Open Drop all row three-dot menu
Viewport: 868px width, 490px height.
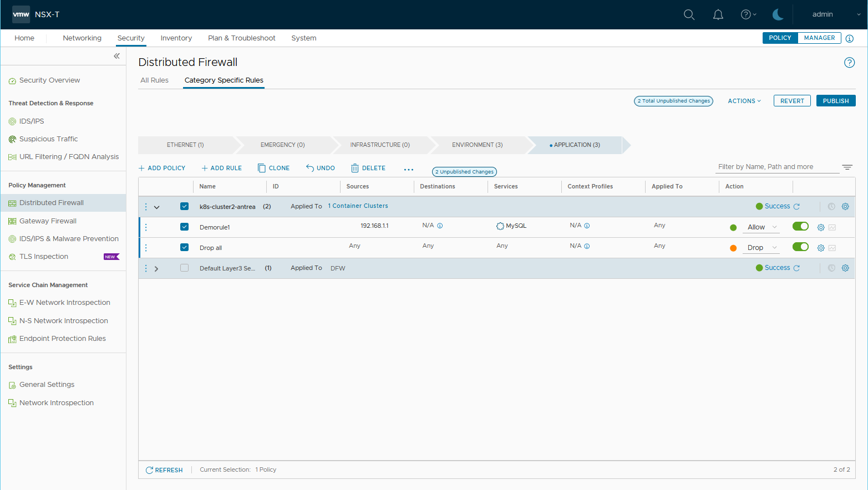pos(146,248)
